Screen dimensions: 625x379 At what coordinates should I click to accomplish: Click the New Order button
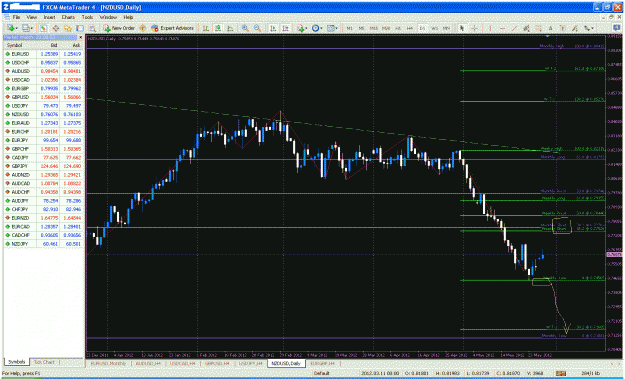[119, 28]
